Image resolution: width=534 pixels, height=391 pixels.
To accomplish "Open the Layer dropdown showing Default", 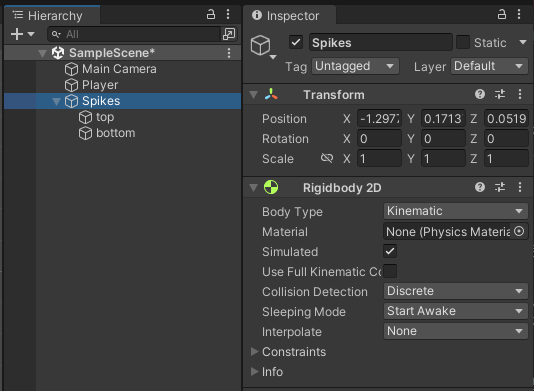I will click(x=489, y=66).
